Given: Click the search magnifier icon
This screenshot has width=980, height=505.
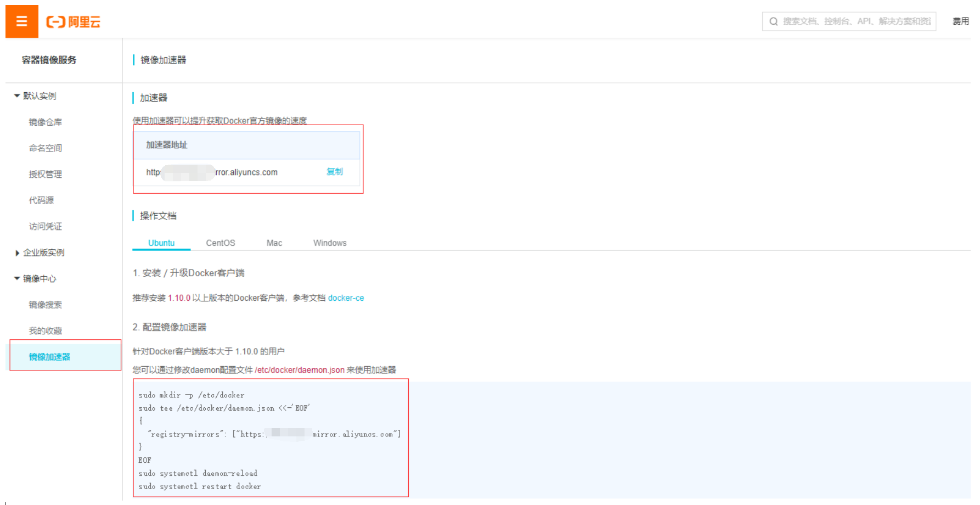Looking at the screenshot, I should [774, 21].
